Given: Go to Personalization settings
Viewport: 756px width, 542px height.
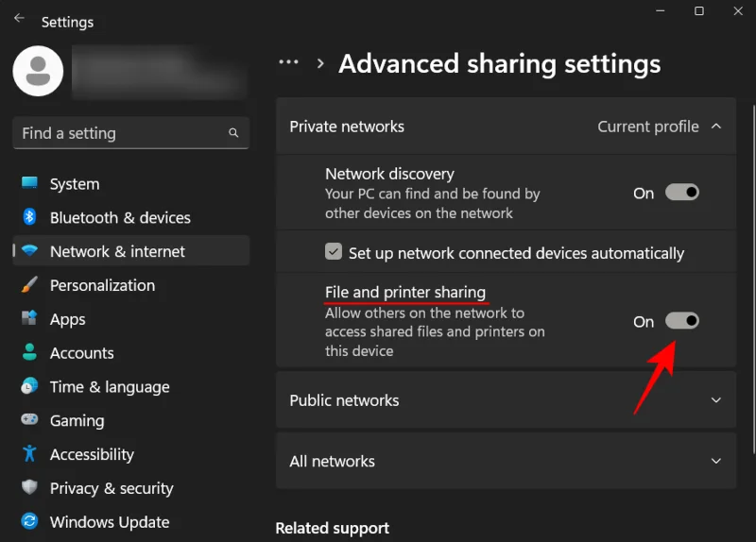Looking at the screenshot, I should (x=130, y=285).
